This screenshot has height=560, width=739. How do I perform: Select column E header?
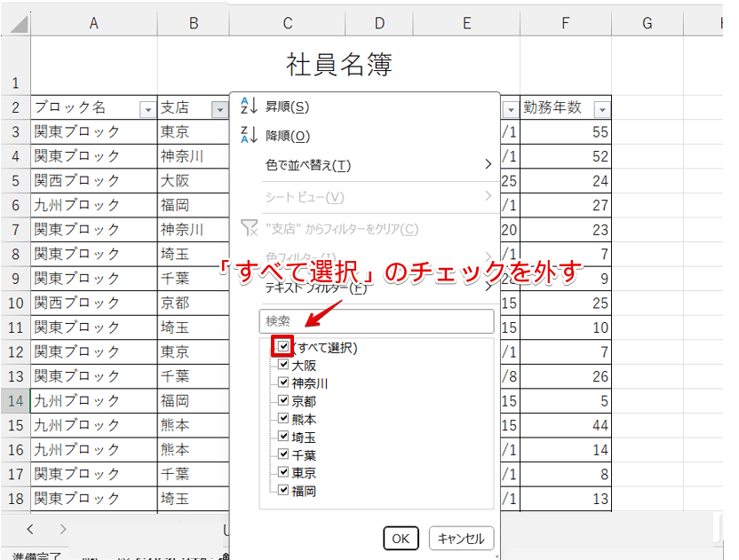[466, 23]
